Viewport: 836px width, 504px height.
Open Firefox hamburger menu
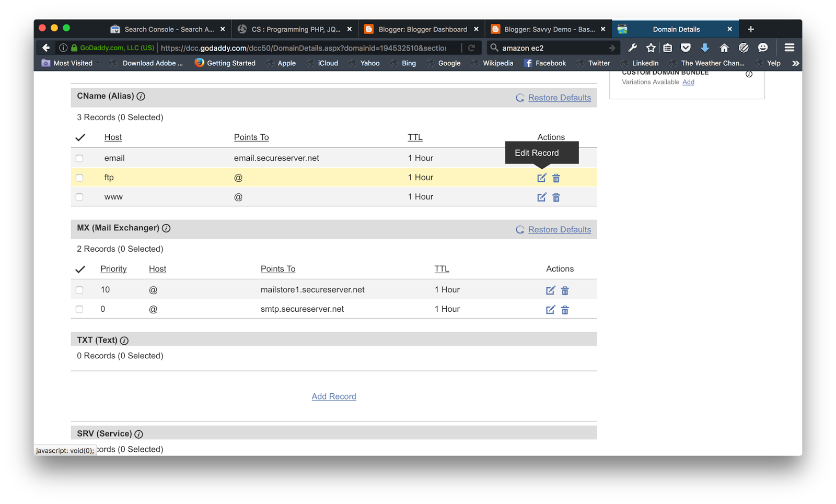pos(789,48)
